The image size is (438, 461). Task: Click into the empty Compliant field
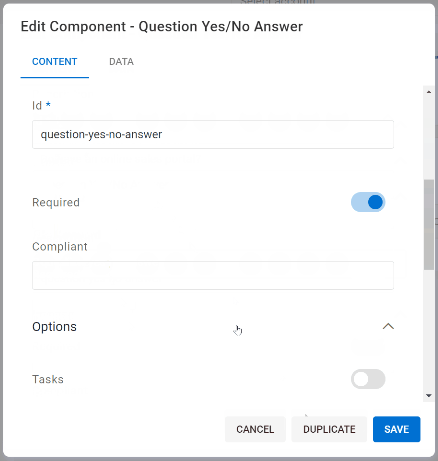(x=213, y=275)
